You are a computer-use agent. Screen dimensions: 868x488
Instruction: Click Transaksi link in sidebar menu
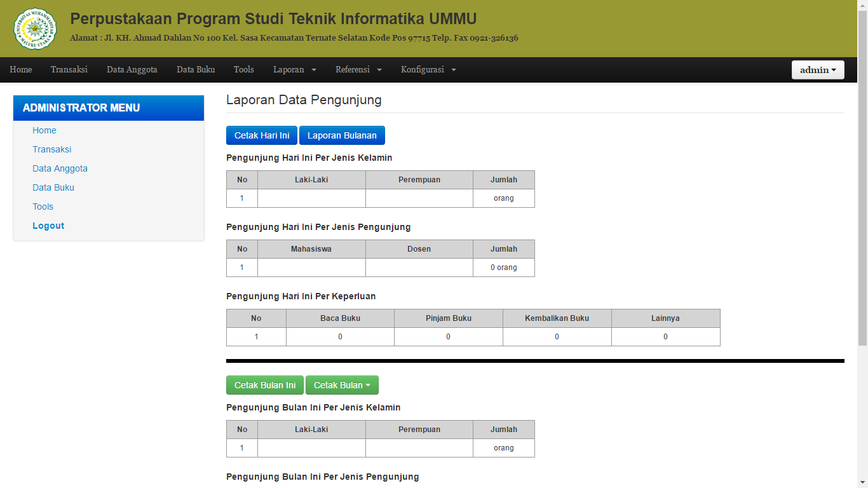[x=52, y=149]
